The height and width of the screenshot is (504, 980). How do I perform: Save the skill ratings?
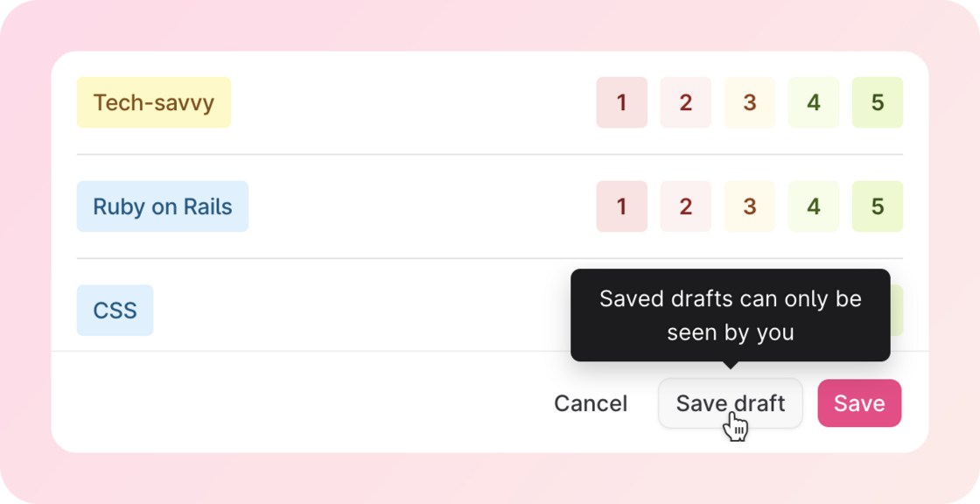[859, 403]
